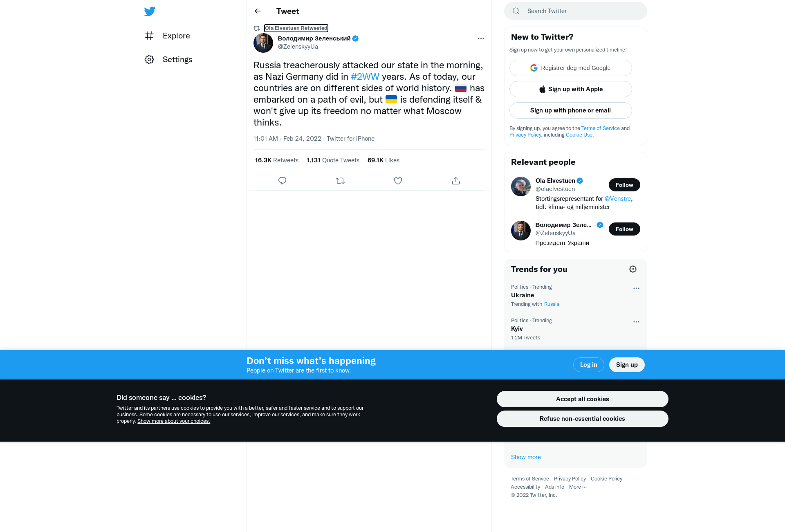Follow Ola Elvestuen

pyautogui.click(x=624, y=185)
